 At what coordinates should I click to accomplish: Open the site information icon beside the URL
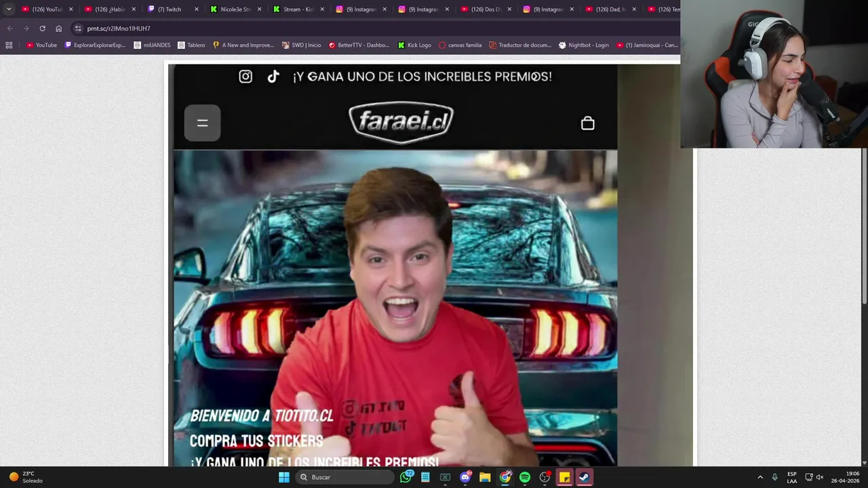pos(78,28)
